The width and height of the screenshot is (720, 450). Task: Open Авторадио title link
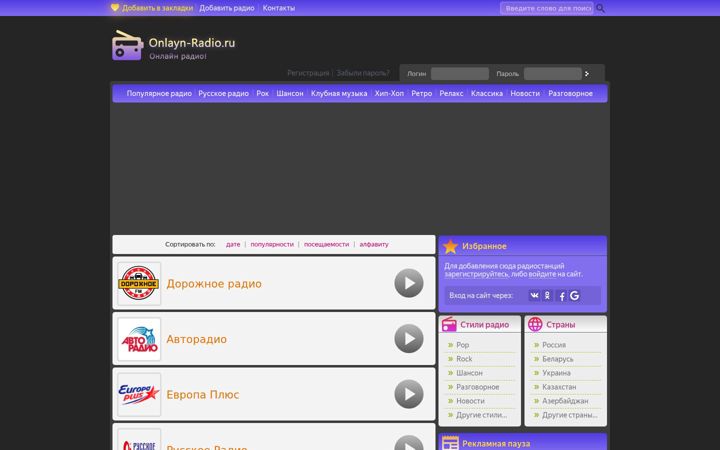(197, 339)
